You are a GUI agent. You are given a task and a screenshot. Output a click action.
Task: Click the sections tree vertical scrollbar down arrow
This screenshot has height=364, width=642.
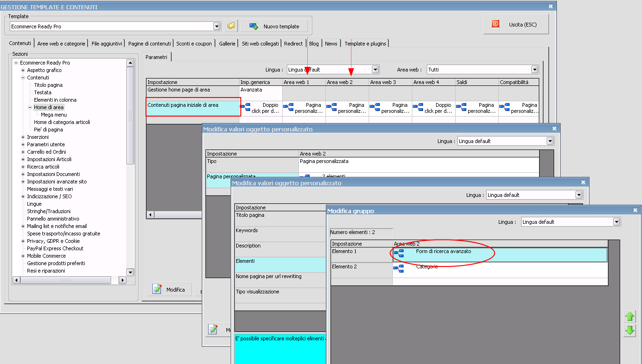pyautogui.click(x=130, y=272)
